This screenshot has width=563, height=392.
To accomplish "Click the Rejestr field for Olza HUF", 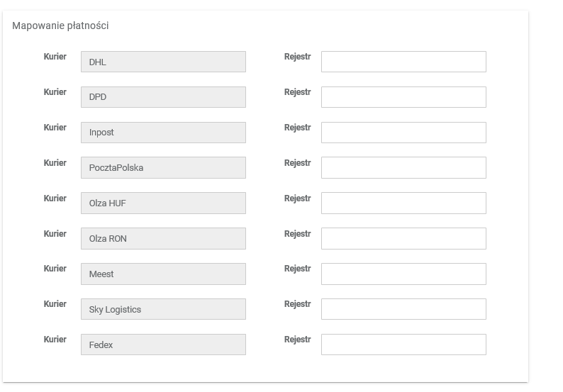I will click(403, 203).
